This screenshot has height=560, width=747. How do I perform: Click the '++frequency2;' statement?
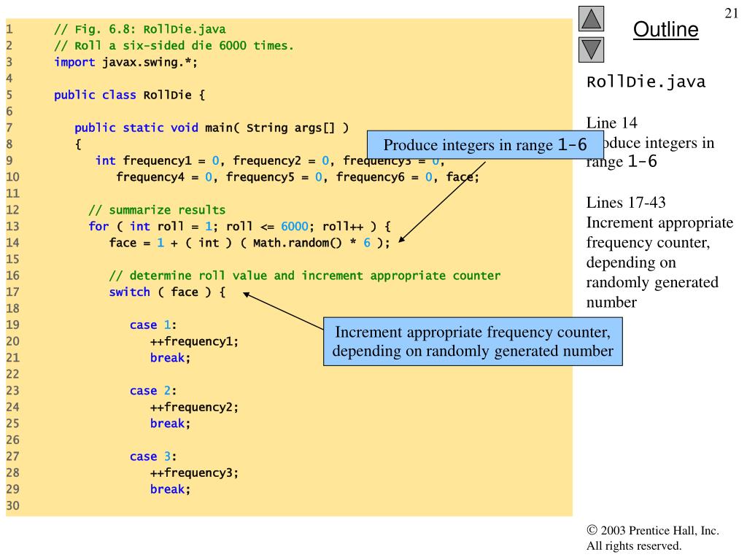194,407
